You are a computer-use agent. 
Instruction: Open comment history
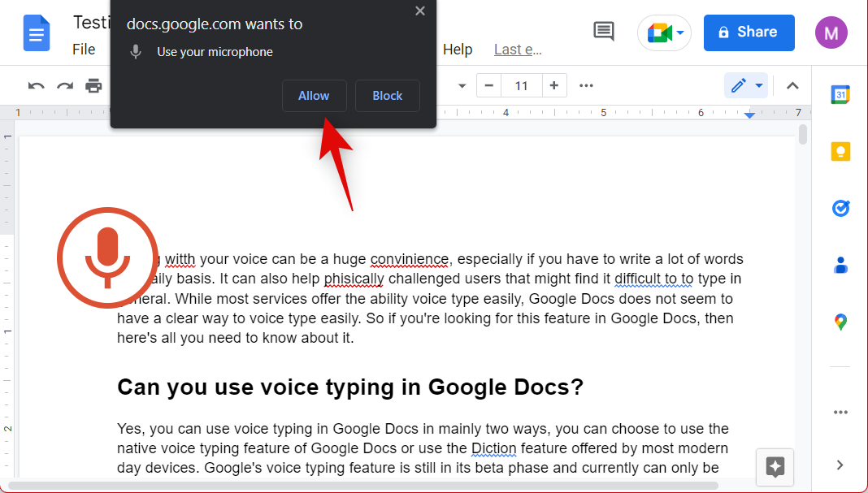click(604, 32)
